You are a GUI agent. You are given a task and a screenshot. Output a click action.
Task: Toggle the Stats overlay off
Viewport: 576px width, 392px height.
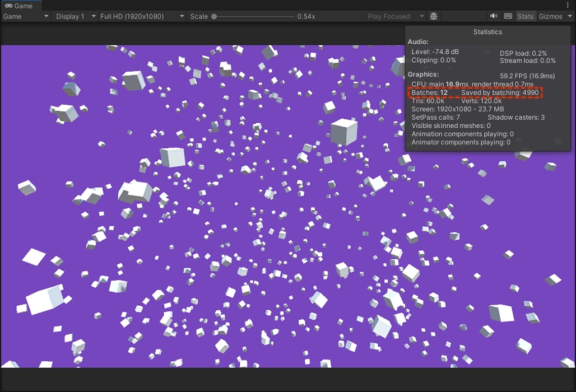[x=526, y=16]
